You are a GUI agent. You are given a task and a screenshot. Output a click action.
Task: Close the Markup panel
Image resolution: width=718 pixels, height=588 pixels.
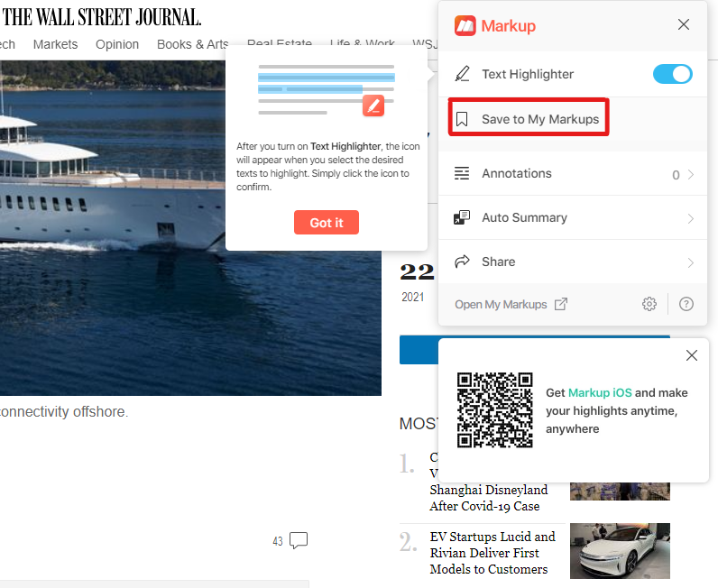click(683, 24)
